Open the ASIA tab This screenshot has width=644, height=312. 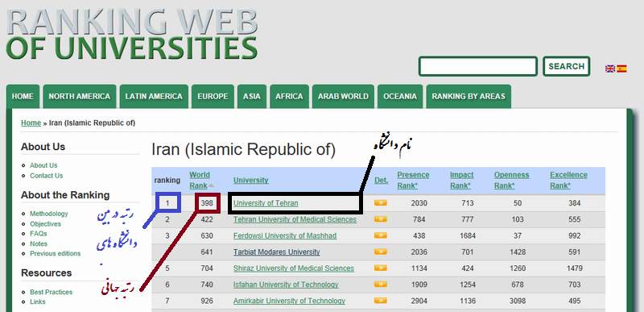[x=251, y=96]
